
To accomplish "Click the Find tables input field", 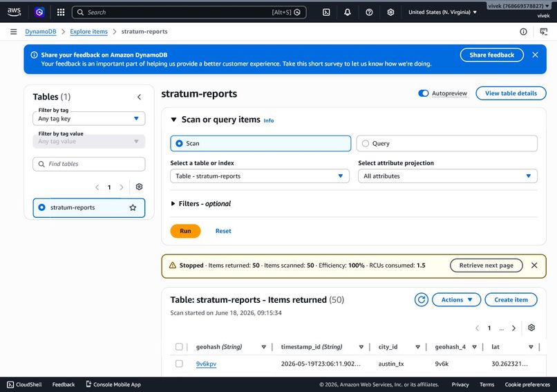I will click(89, 164).
